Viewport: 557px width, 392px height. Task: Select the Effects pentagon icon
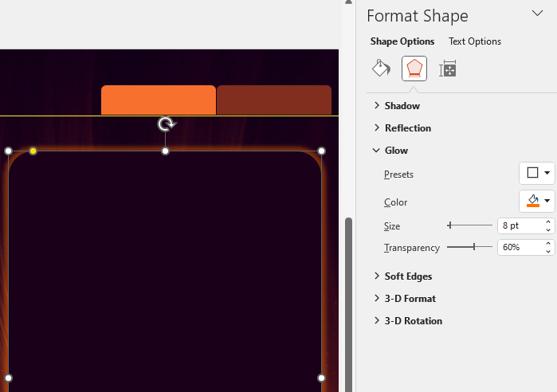click(x=414, y=69)
